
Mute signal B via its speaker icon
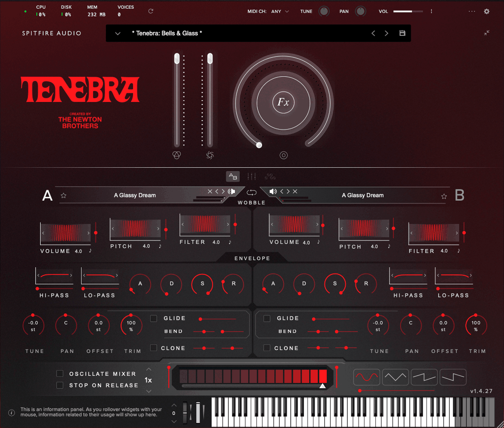[x=273, y=191]
